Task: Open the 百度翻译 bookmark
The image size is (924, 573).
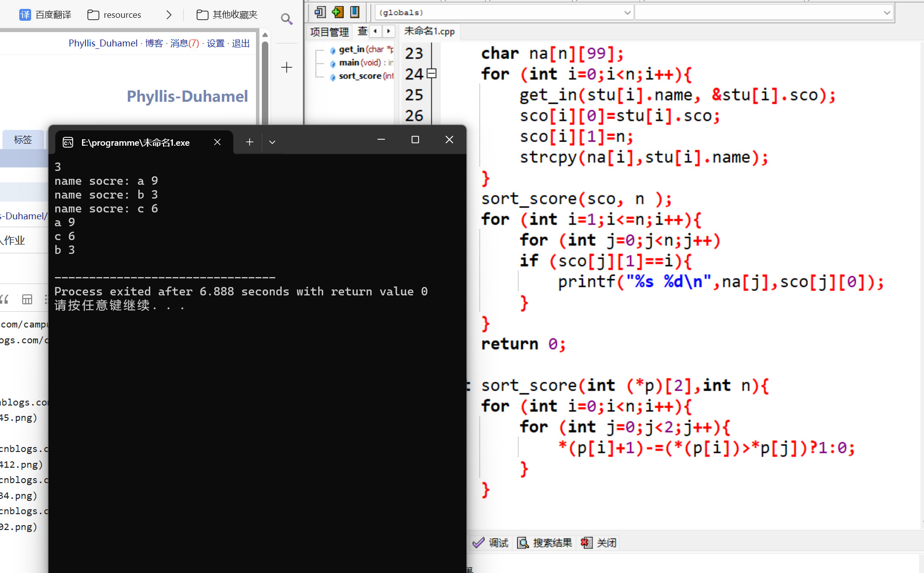Action: (x=45, y=15)
